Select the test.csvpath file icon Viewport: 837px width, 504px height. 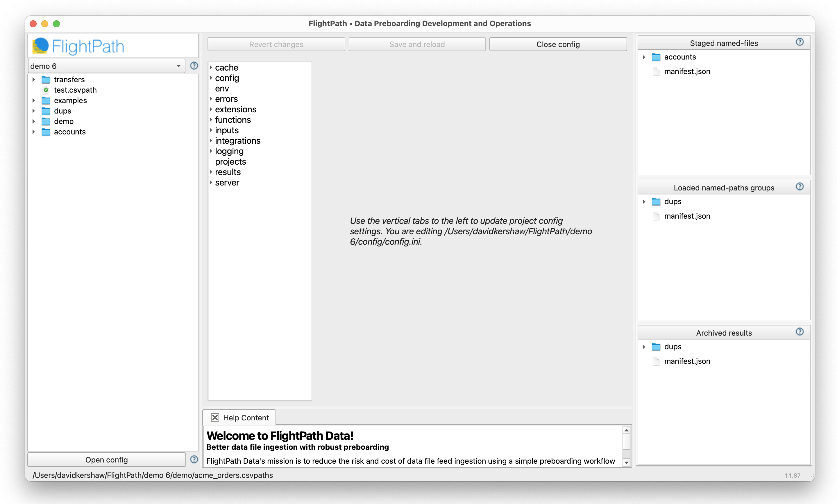click(46, 90)
